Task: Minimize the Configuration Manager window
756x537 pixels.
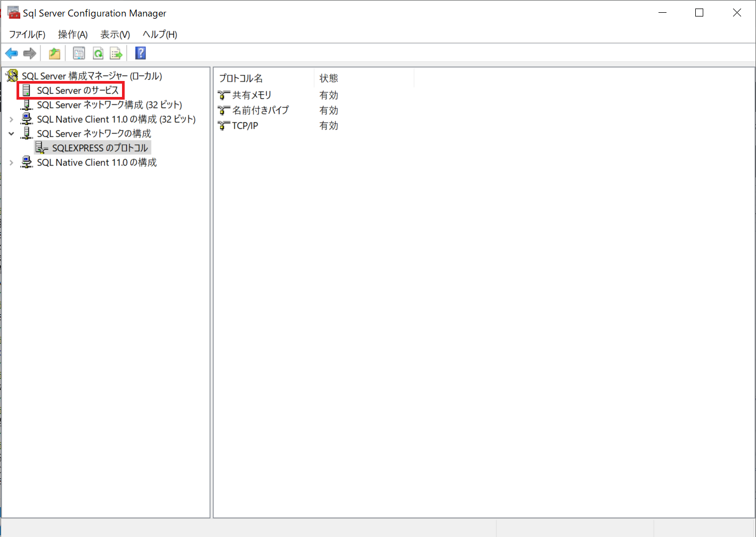Action: pos(663,13)
